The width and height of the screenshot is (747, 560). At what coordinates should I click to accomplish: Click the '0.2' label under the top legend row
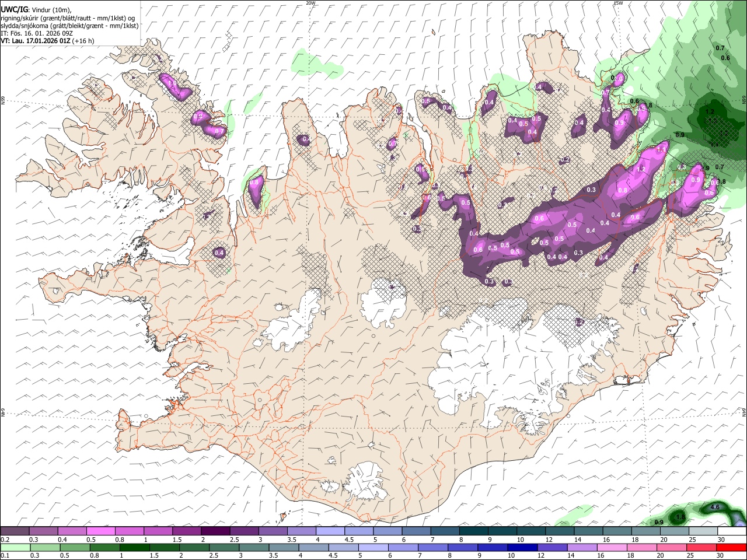pyautogui.click(x=5, y=540)
